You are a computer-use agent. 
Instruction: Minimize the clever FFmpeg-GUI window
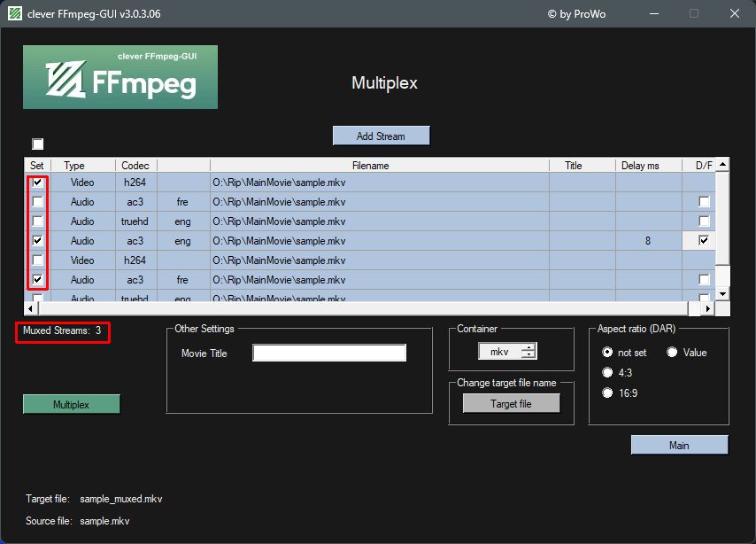coord(654,13)
